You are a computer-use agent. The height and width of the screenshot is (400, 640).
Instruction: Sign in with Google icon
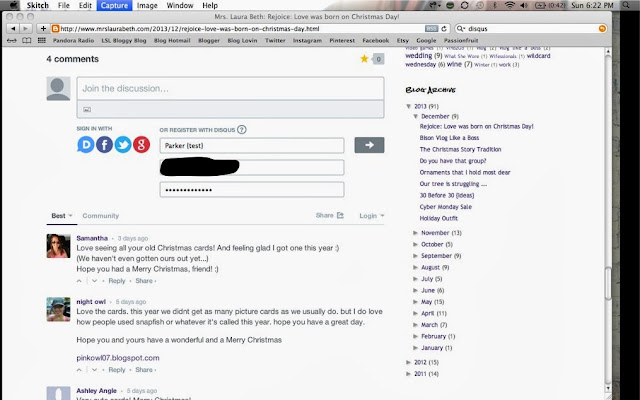point(142,145)
